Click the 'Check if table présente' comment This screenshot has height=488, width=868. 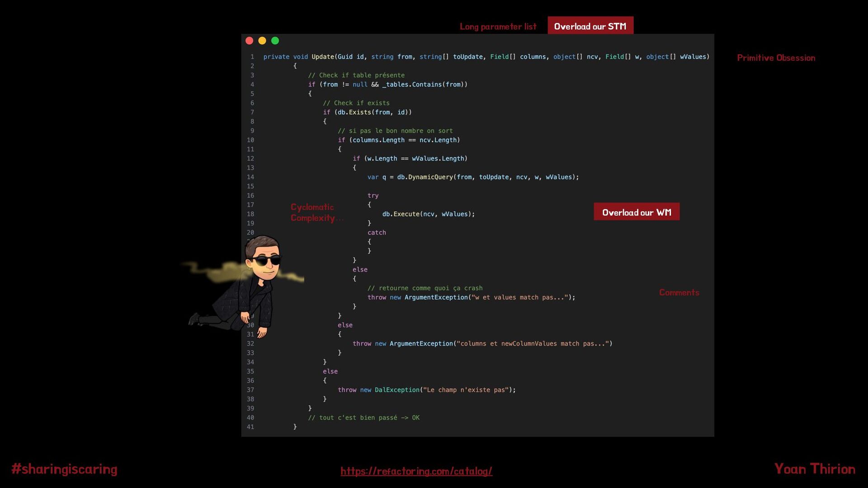[356, 75]
